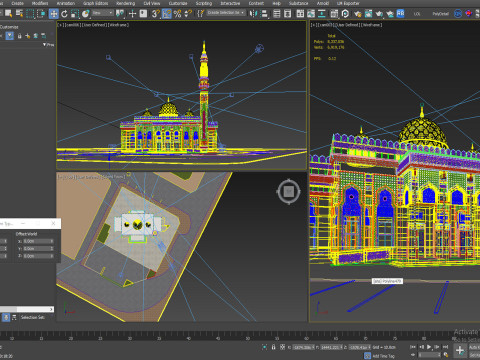
Task: Open the Arnold menu
Action: click(323, 3)
